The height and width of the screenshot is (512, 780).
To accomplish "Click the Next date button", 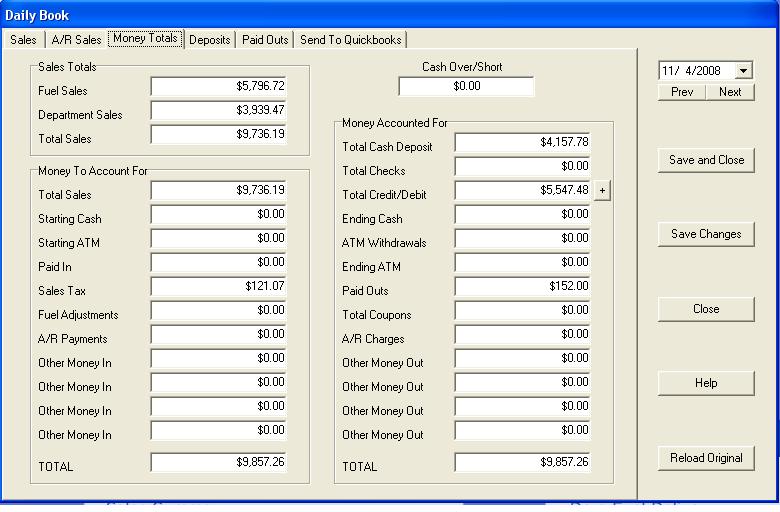I will pos(730,92).
